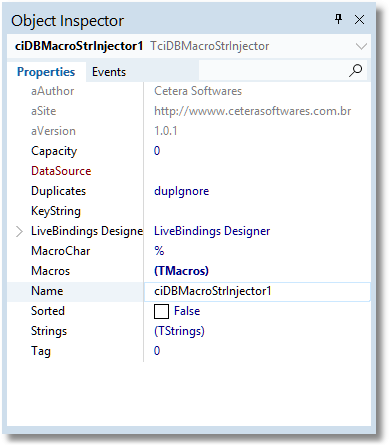Select the (TStrings) value
This screenshot has height=448, width=390.
pyautogui.click(x=179, y=331)
